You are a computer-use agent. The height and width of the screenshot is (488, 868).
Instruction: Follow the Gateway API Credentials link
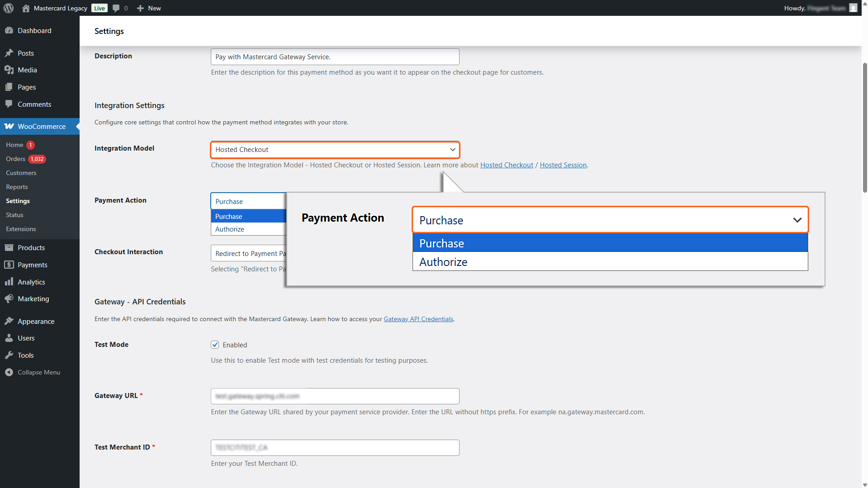(418, 319)
